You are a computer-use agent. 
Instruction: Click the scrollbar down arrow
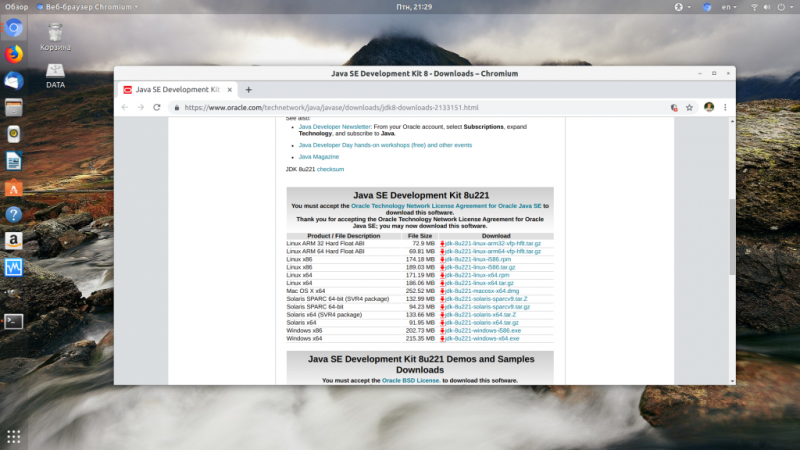coord(732,381)
